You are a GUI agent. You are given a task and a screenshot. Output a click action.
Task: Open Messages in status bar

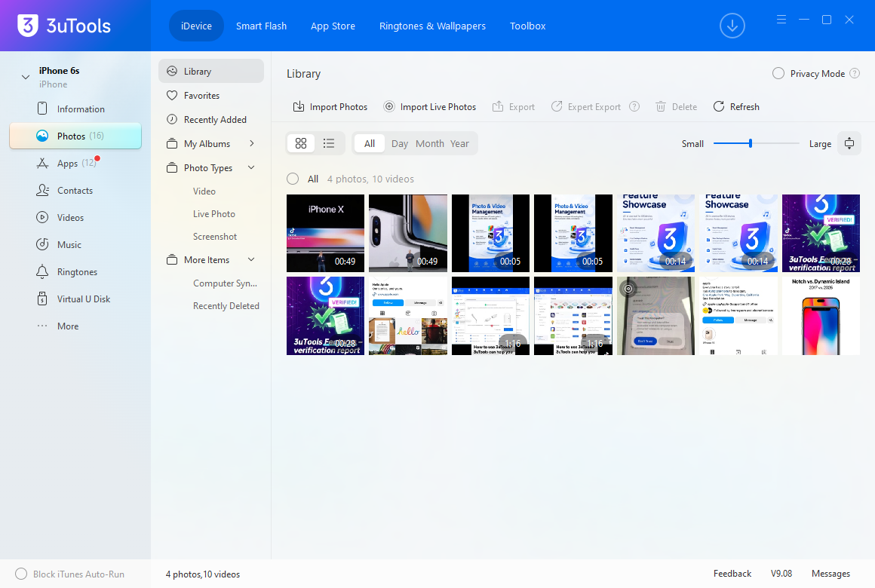[x=831, y=574]
